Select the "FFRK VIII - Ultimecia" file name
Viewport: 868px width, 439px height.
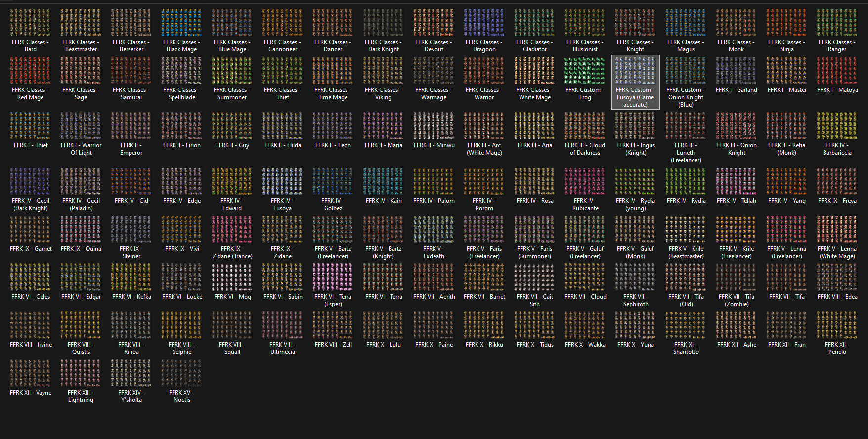pos(283,349)
